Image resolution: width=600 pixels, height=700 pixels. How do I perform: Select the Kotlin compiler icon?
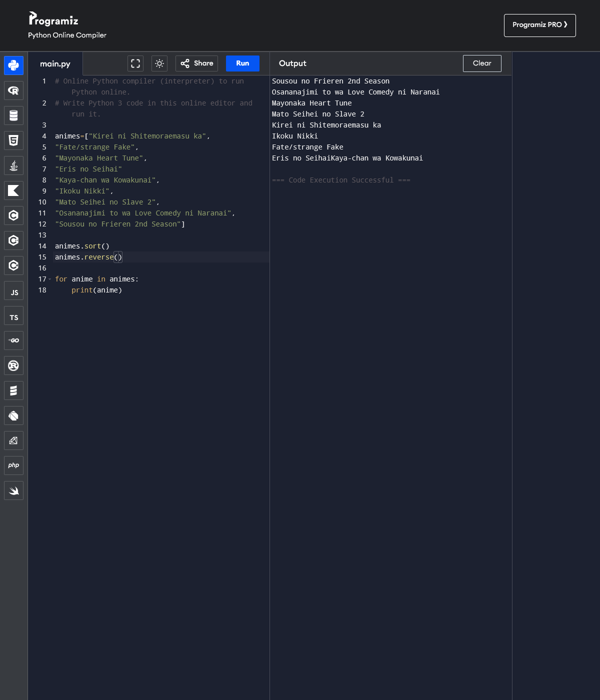(x=13, y=190)
